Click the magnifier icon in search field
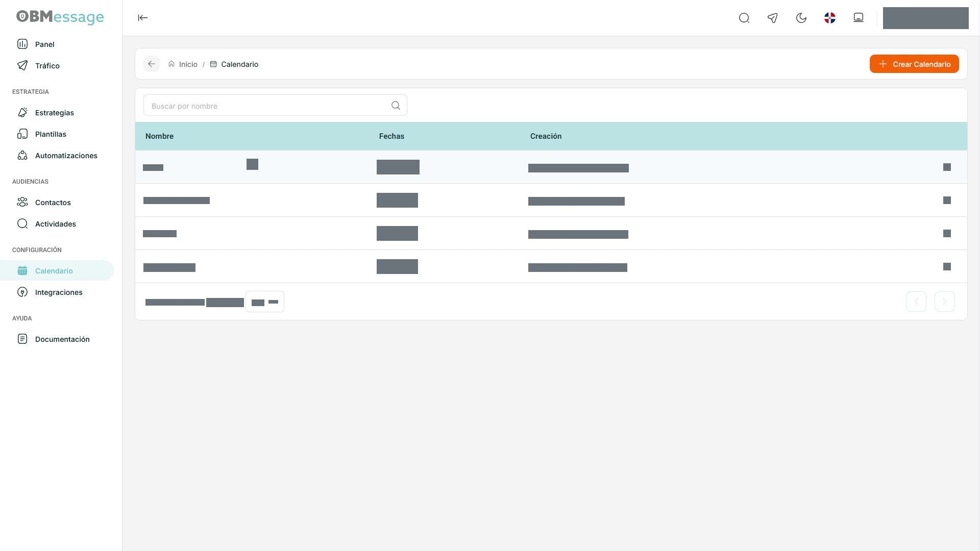The image size is (980, 551). [396, 106]
